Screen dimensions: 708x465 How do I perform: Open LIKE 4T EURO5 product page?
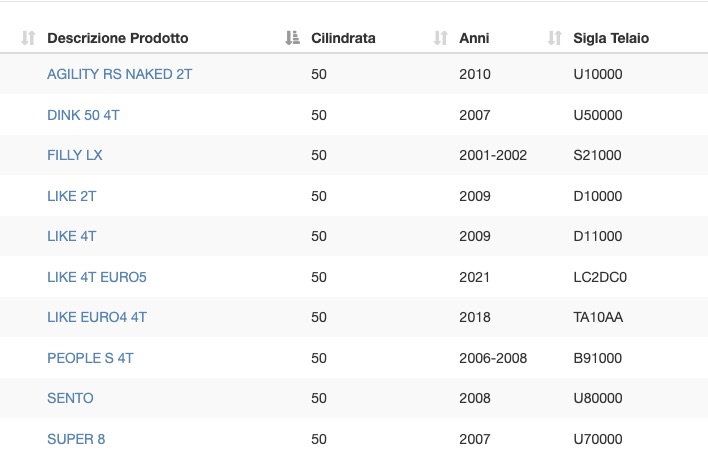[97, 277]
